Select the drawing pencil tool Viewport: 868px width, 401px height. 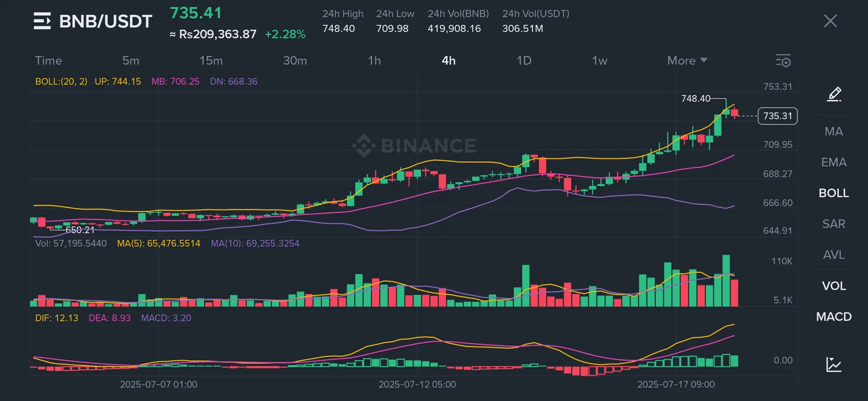click(834, 94)
